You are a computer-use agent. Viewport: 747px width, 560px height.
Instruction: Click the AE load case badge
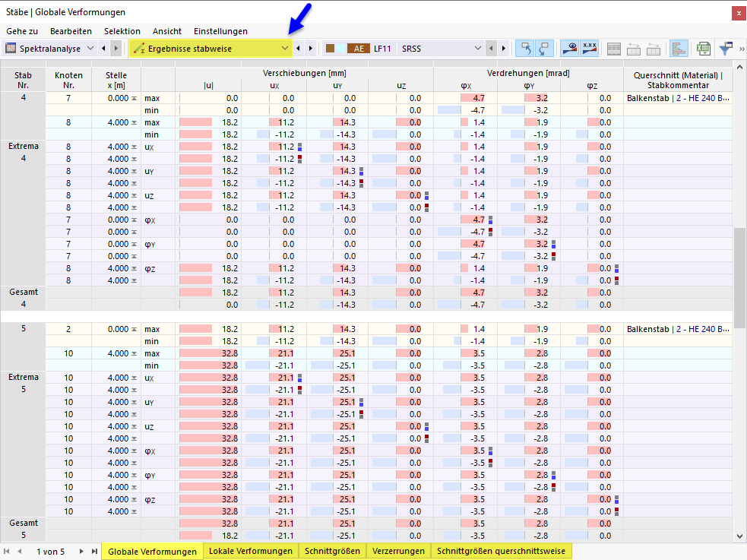(x=359, y=49)
